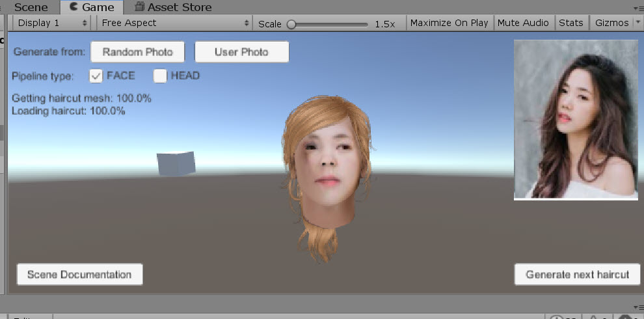Click the Generate next haircut button
The image size is (644, 319).
577,274
